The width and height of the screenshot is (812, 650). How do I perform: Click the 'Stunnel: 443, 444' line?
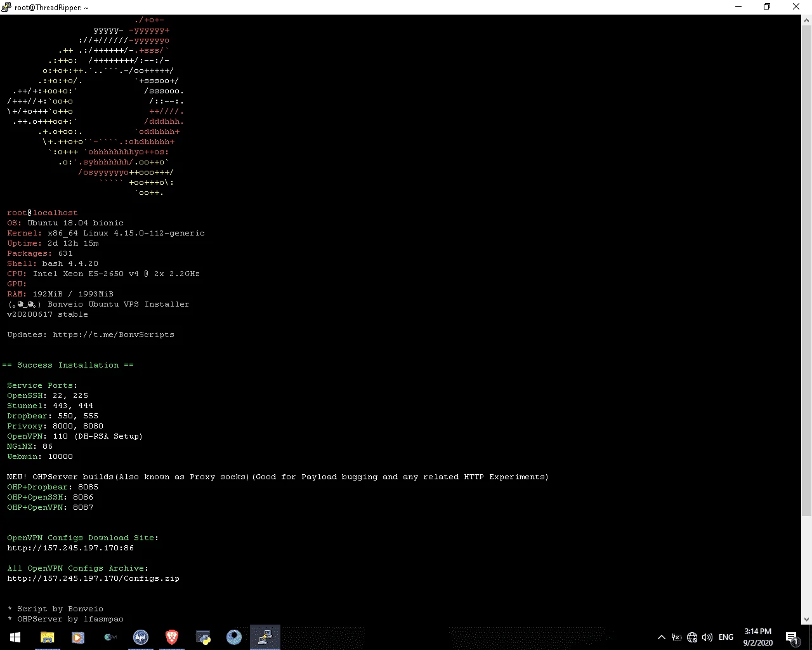(50, 406)
